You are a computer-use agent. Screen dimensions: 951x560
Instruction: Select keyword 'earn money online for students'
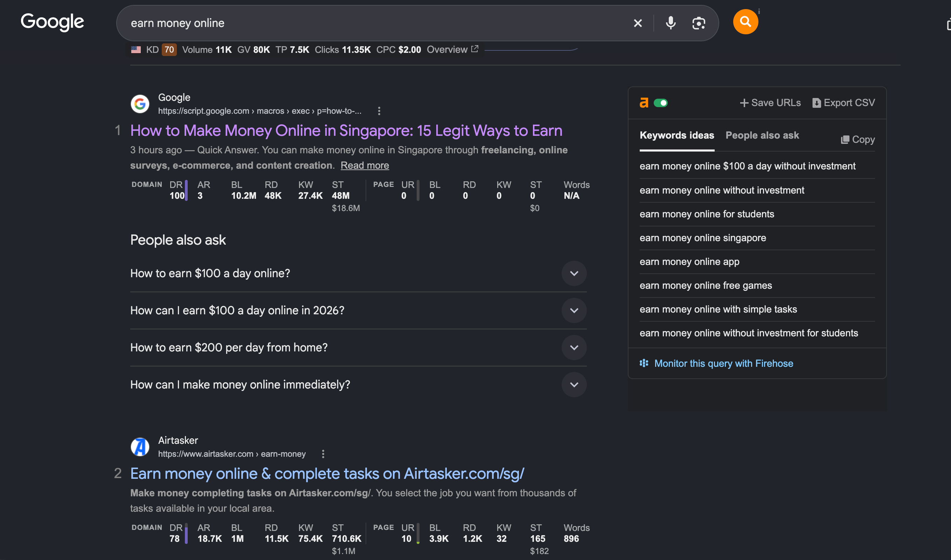707,214
